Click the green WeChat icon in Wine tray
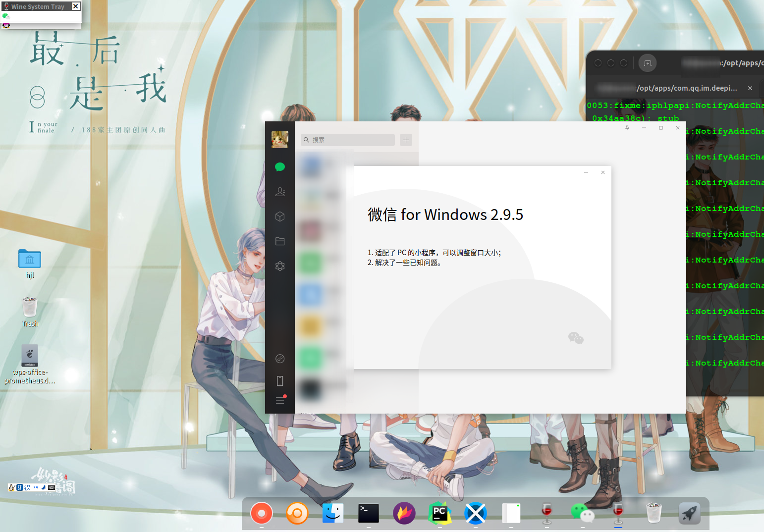The width and height of the screenshot is (764, 532). point(6,16)
